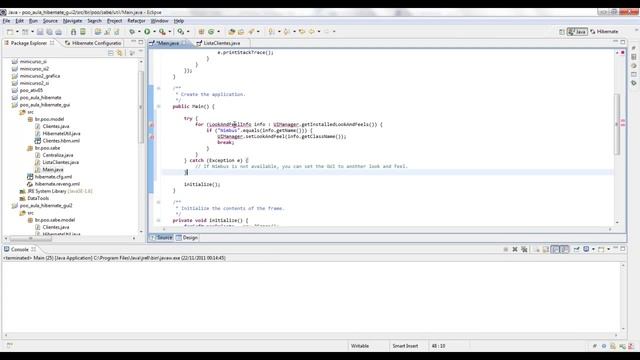The height and width of the screenshot is (360, 640).
Task: Open the Source menu
Action: pos(50,21)
